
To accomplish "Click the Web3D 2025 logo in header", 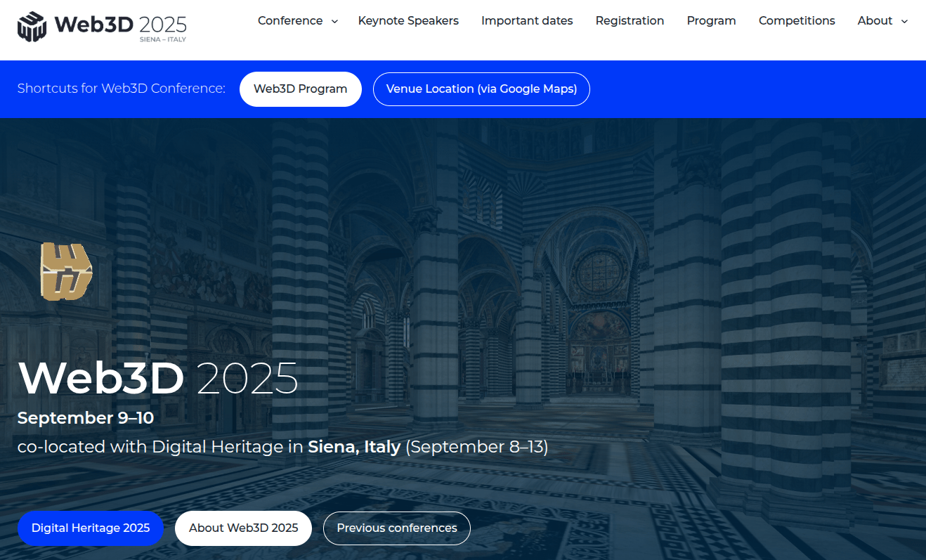I will click(x=103, y=27).
